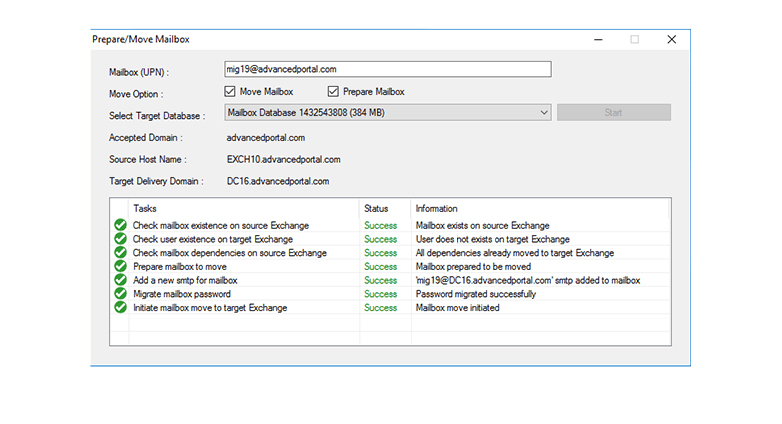Select the 'Check user existence on target Exchange' task
The image size is (782, 424).
213,239
